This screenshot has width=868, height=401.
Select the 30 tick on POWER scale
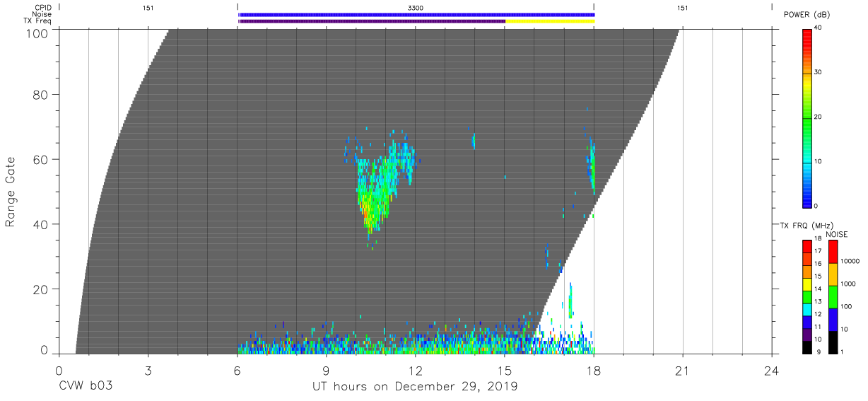[817, 73]
